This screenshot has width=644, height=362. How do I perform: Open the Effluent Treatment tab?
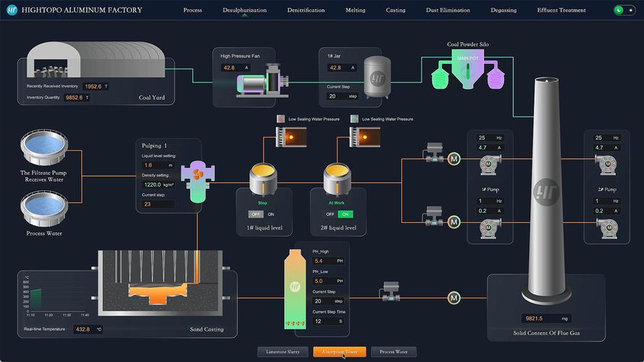tap(561, 10)
